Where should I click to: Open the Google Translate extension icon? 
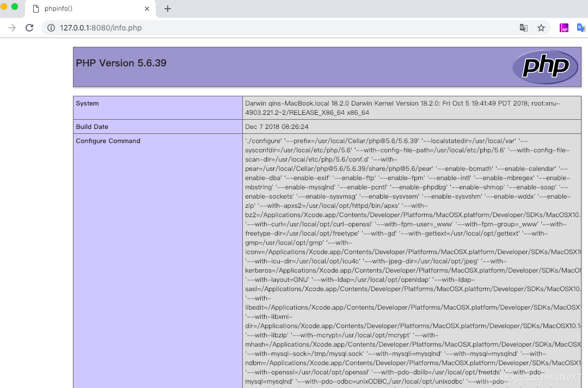(581, 28)
